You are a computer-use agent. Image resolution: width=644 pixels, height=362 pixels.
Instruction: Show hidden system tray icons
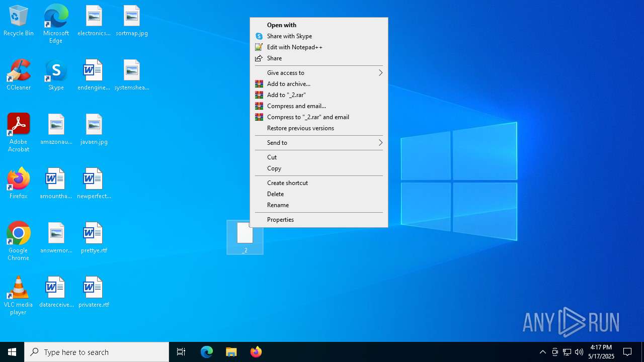point(543,352)
